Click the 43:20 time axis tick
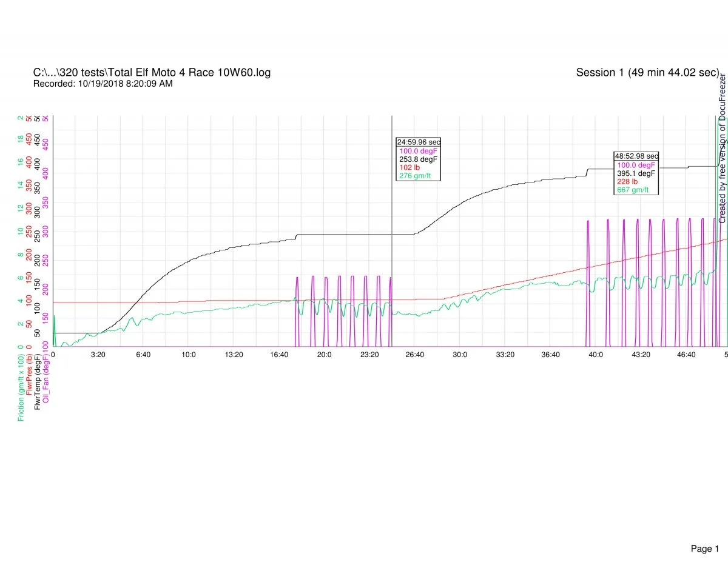Viewport: 728px width, 562px height. coord(641,355)
